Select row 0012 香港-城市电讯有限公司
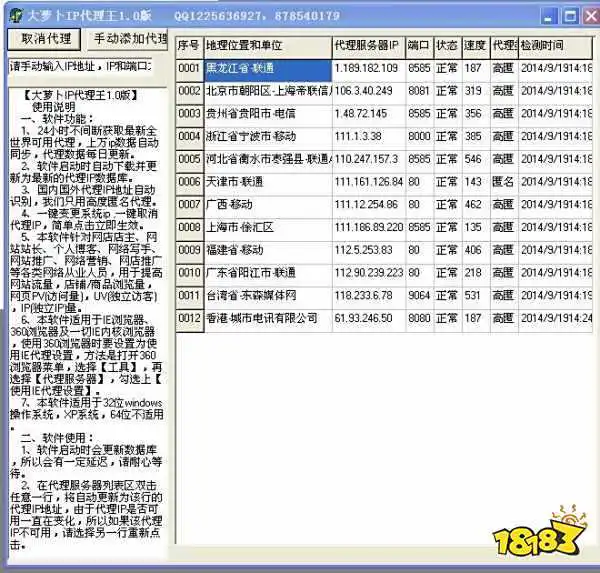600x573 pixels. click(266, 318)
